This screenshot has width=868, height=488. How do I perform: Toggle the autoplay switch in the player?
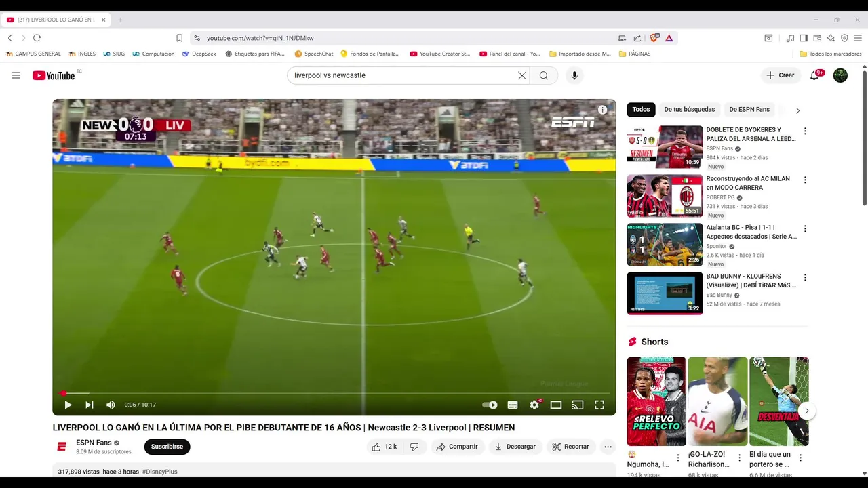pos(490,405)
